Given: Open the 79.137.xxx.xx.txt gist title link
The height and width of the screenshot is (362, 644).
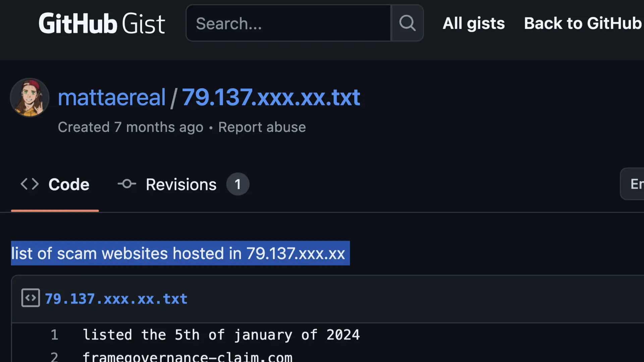Looking at the screenshot, I should click(x=271, y=98).
